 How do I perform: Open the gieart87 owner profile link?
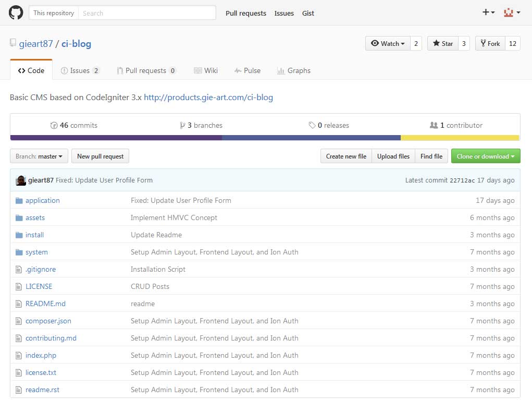[x=36, y=44]
